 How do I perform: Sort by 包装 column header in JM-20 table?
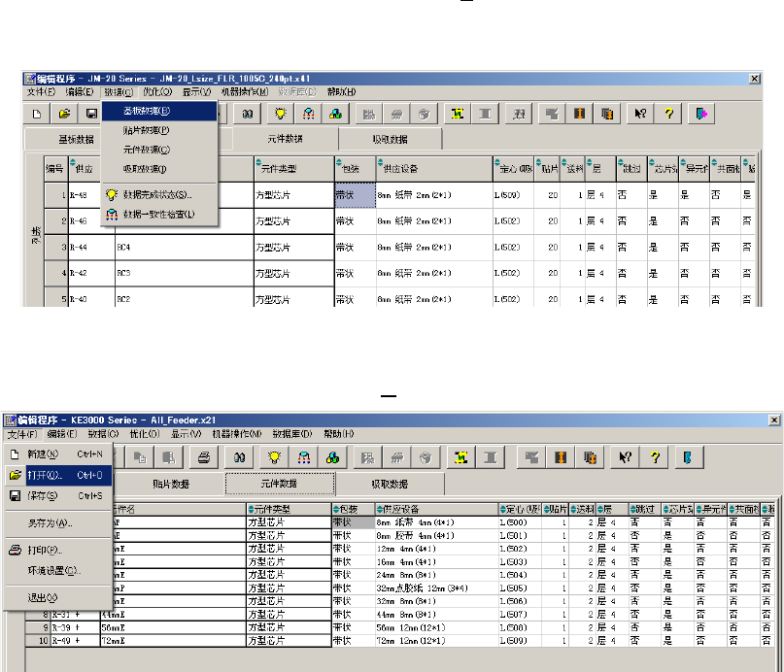[x=355, y=169]
